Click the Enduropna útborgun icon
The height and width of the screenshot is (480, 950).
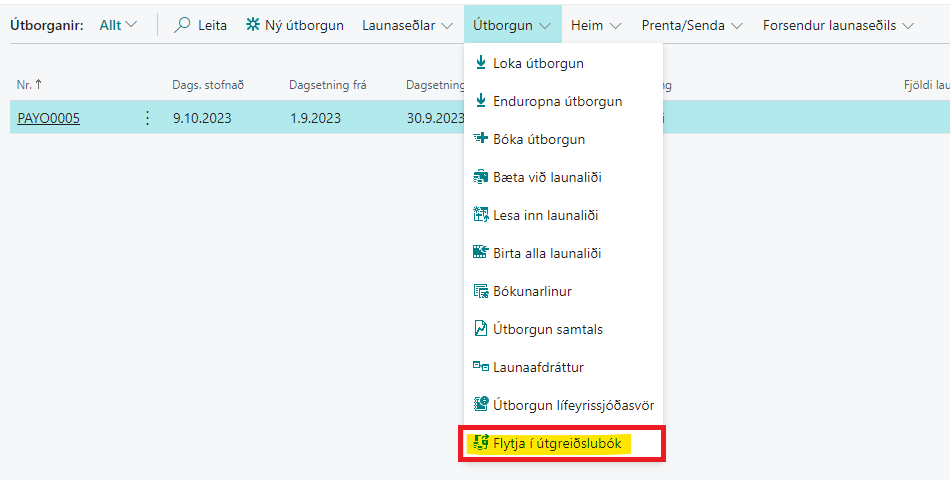480,101
